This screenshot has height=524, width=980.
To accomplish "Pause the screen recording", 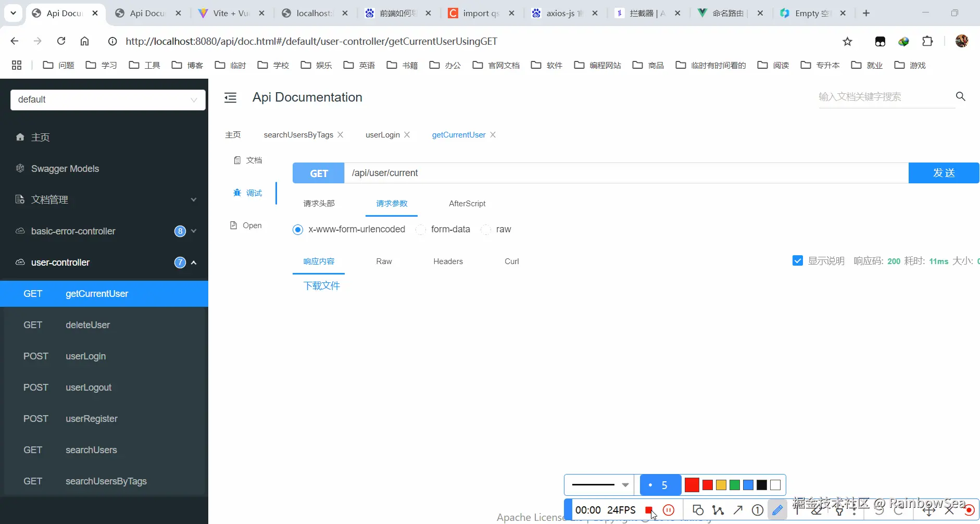I will (669, 510).
